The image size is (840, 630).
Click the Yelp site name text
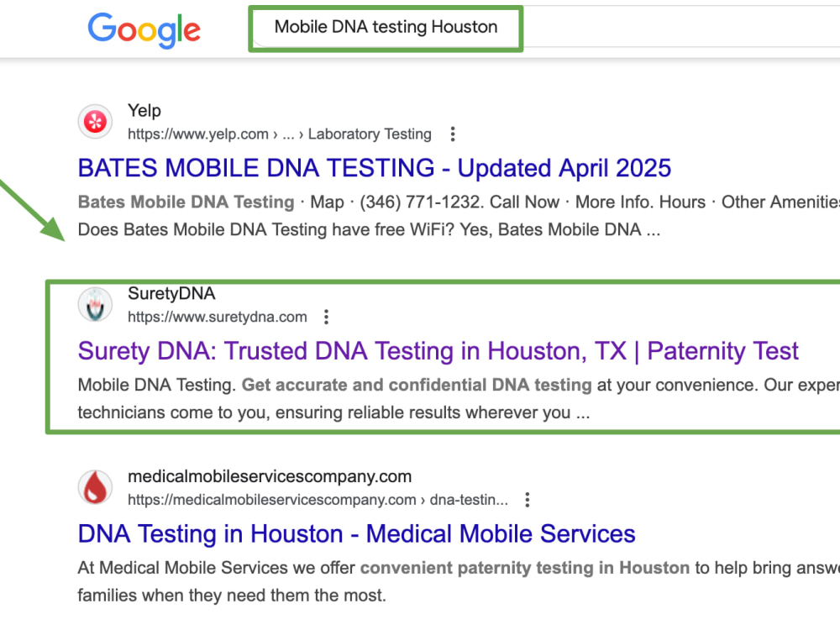click(x=144, y=111)
